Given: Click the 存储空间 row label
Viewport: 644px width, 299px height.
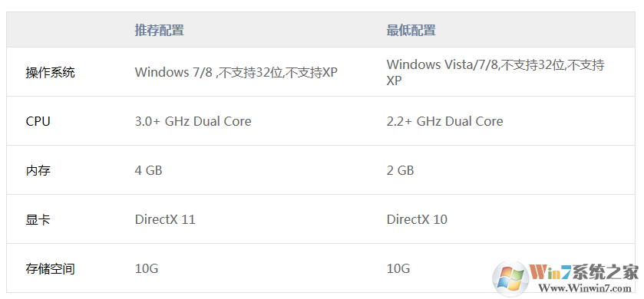Looking at the screenshot, I should (x=50, y=269).
